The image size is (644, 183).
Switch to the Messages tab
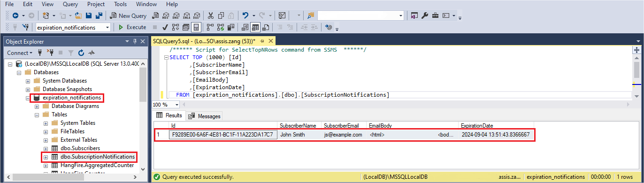click(204, 116)
